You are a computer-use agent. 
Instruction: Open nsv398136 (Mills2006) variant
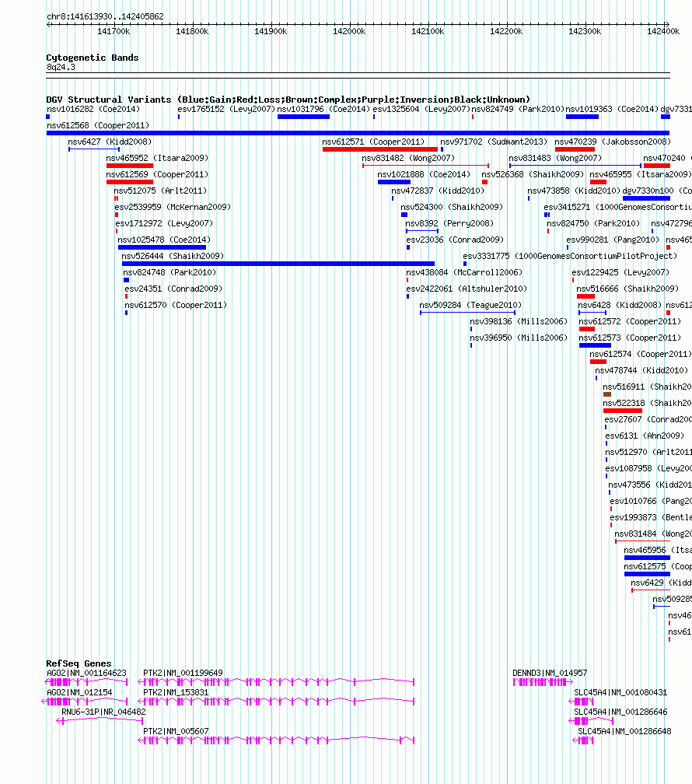click(519, 321)
